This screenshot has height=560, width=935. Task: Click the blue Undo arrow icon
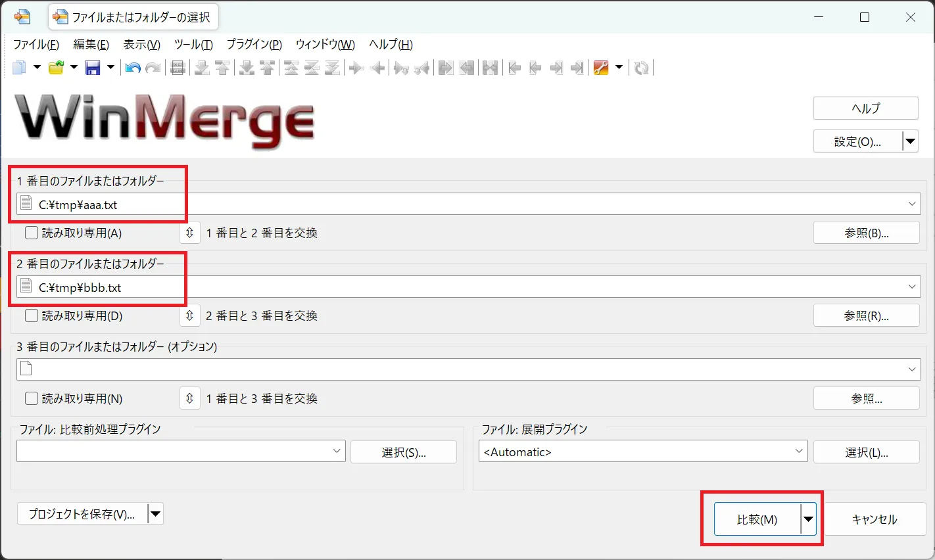pyautogui.click(x=133, y=68)
